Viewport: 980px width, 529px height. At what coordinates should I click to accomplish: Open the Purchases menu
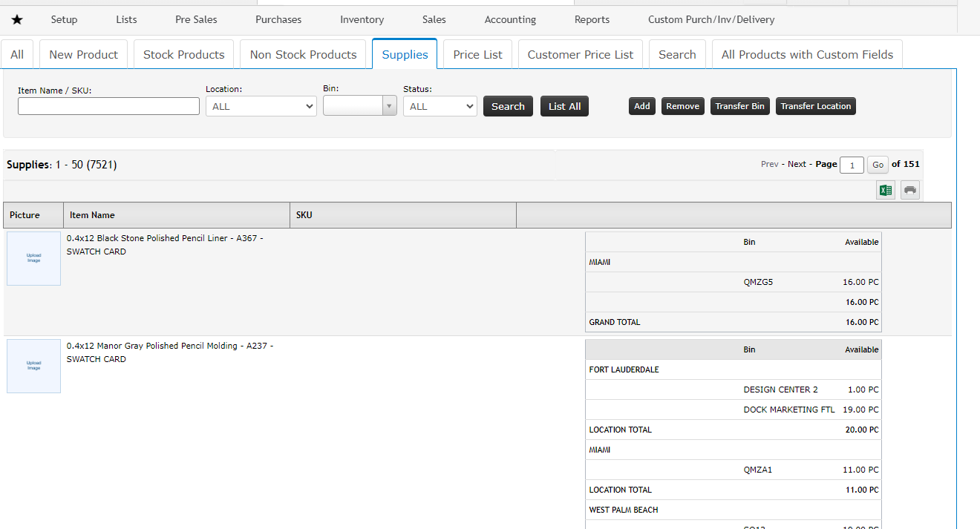tap(278, 19)
